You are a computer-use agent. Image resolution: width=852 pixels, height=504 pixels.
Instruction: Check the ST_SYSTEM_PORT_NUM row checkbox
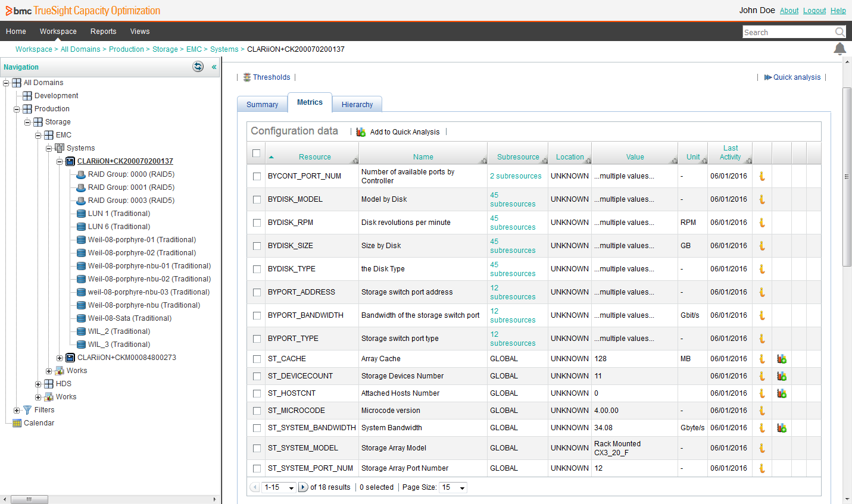pyautogui.click(x=257, y=468)
